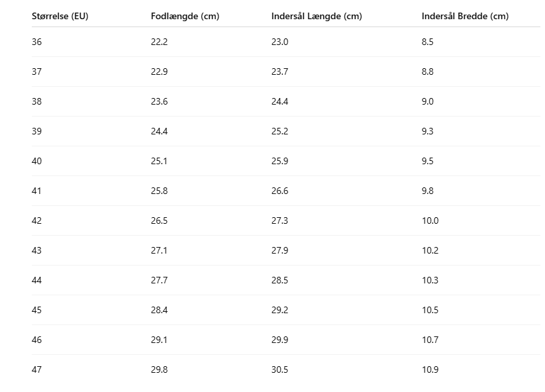Click insole width value 8.5

(x=428, y=42)
